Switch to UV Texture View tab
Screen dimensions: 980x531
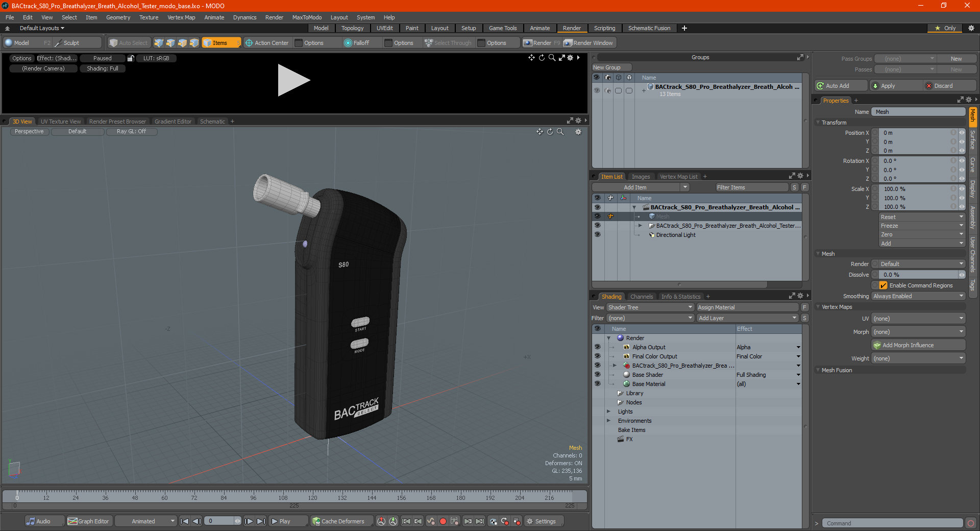(x=61, y=122)
